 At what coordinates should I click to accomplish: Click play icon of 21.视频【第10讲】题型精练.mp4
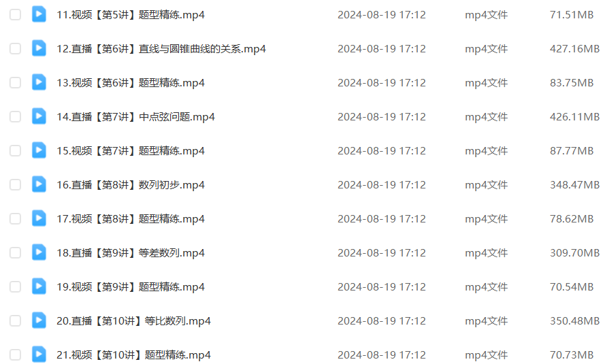click(39, 354)
